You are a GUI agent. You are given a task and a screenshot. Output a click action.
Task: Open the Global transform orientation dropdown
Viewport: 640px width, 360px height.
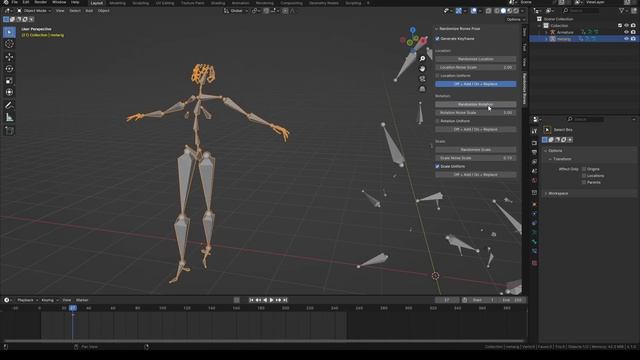point(236,11)
